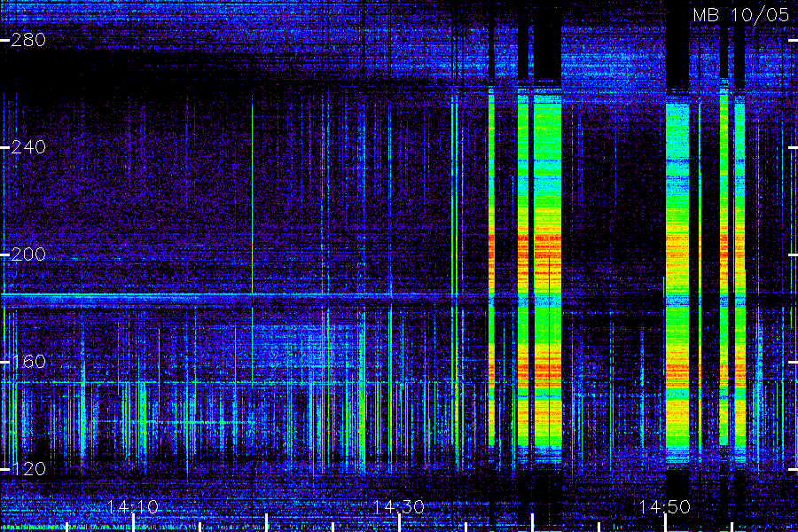Click the 120 frequency axis label
This screenshot has height=532, width=798.
coord(28,468)
